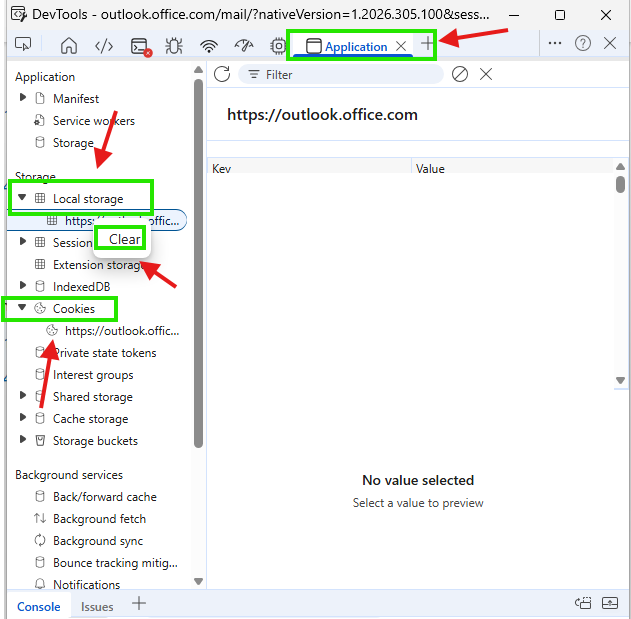Open the Sources bug icon tab
Screen dimensions: 631x619
tap(174, 46)
